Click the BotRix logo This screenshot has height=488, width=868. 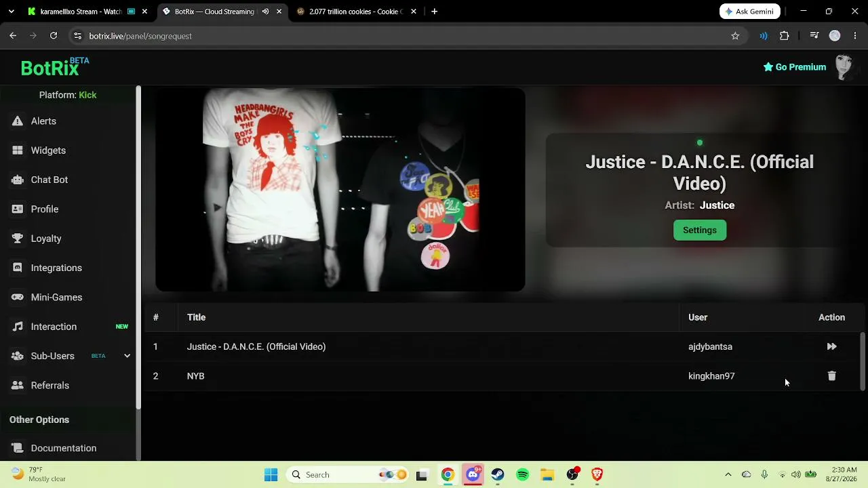tap(54, 66)
